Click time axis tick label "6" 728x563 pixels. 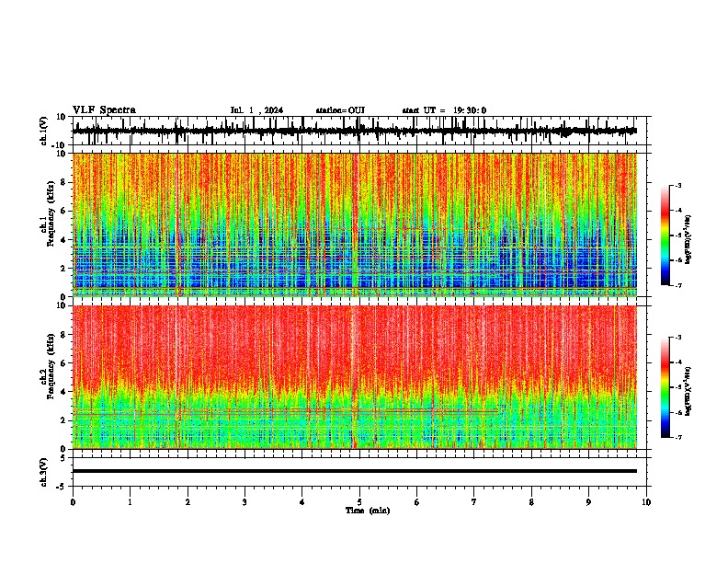[x=417, y=502]
